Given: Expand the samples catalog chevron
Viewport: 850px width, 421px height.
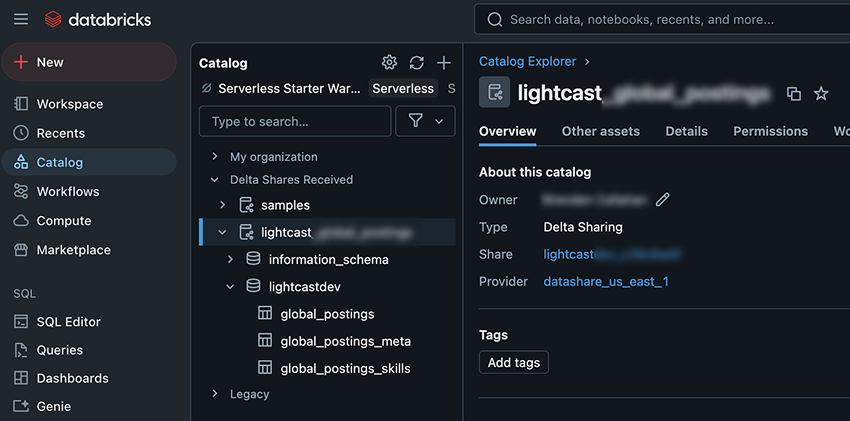Looking at the screenshot, I should [222, 205].
